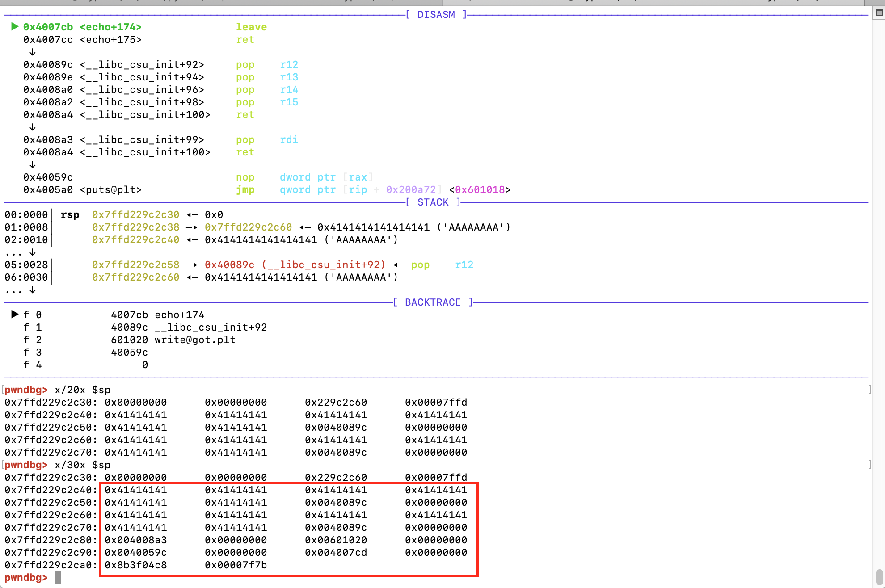
Task: Click the BACKTRACE section header
Action: point(433,302)
